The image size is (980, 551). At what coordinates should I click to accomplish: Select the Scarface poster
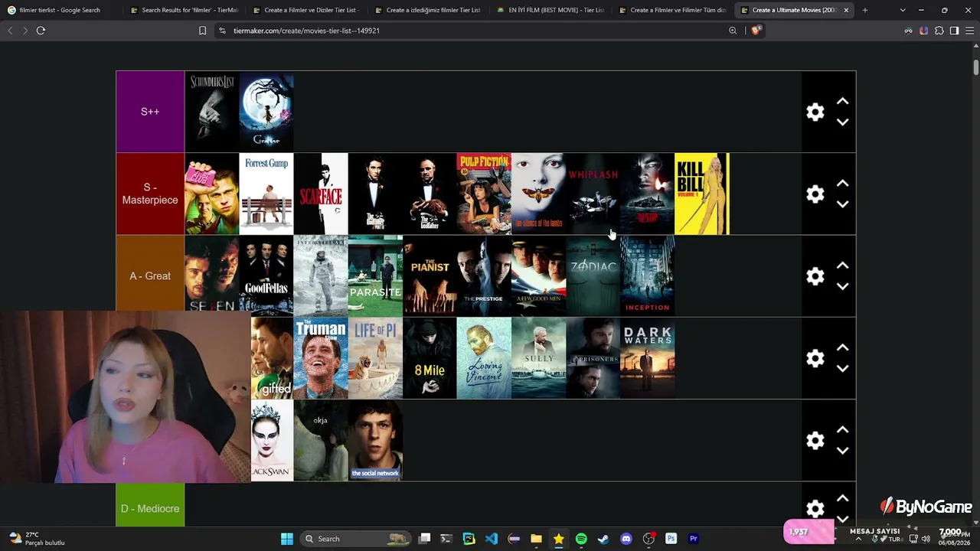321,194
